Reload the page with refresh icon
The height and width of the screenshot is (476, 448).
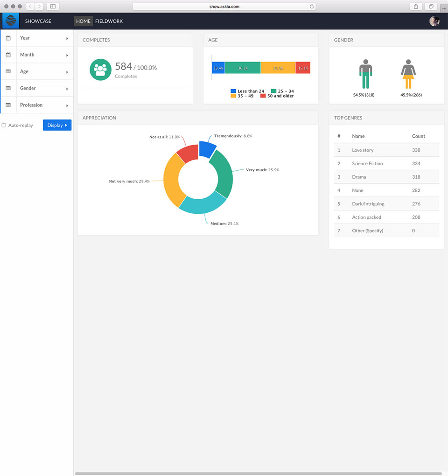311,7
